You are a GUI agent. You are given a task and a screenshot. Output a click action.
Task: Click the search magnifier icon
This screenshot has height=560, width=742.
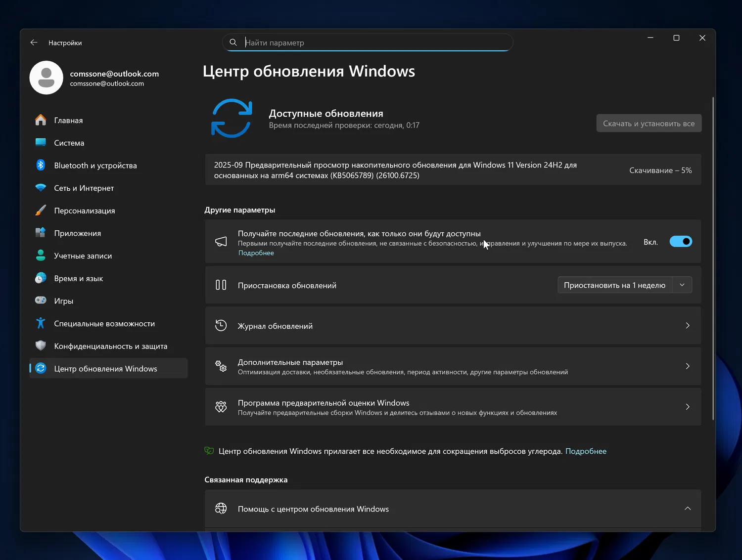point(233,43)
